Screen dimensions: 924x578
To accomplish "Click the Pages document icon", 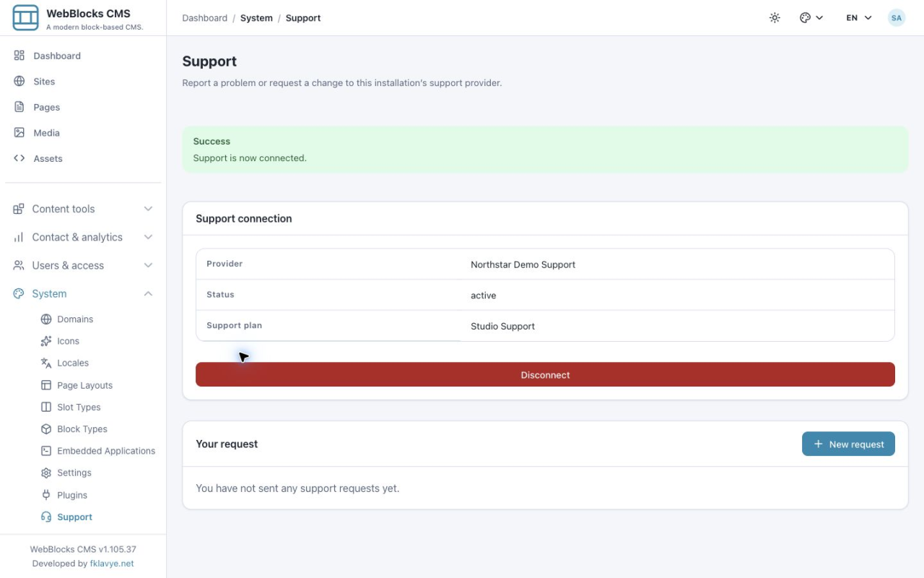I will click(19, 107).
